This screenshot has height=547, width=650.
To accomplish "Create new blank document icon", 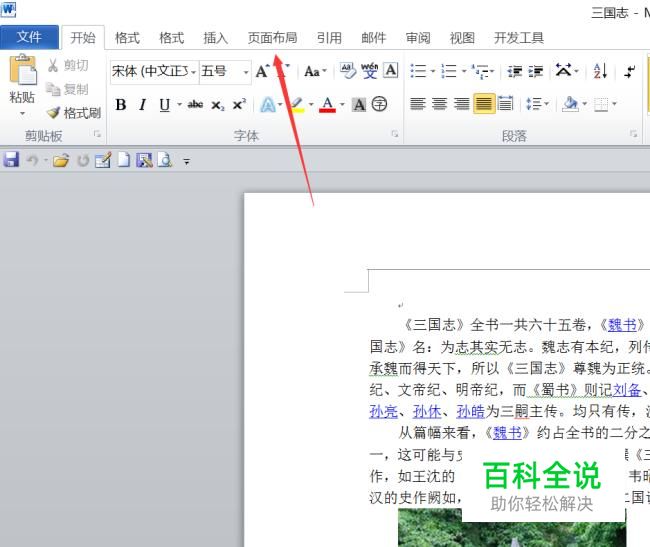I will (124, 160).
